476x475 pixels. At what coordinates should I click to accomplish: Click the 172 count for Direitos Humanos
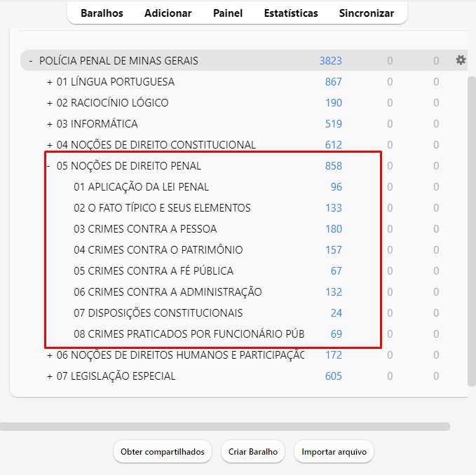pyautogui.click(x=334, y=355)
